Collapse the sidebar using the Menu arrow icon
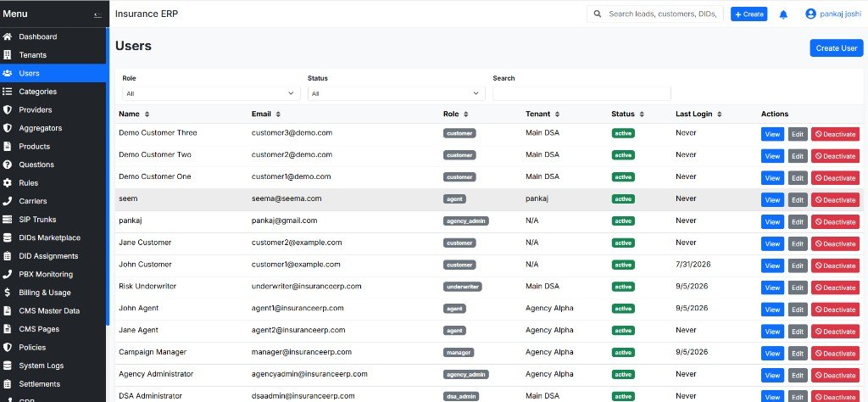 click(98, 15)
